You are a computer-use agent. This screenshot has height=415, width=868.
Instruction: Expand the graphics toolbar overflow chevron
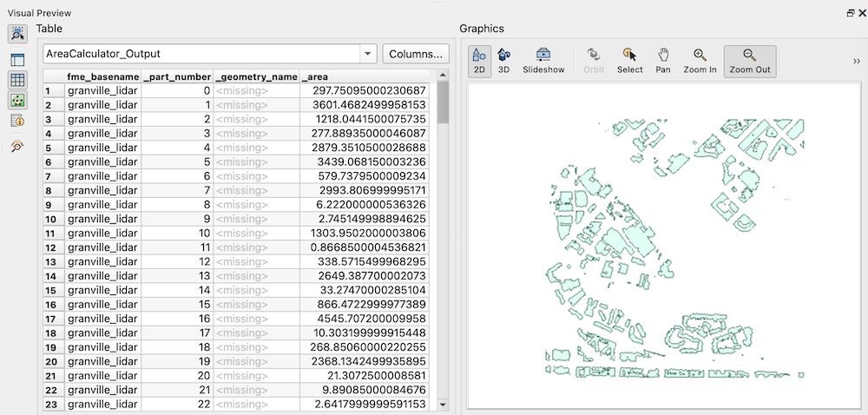pos(857,62)
